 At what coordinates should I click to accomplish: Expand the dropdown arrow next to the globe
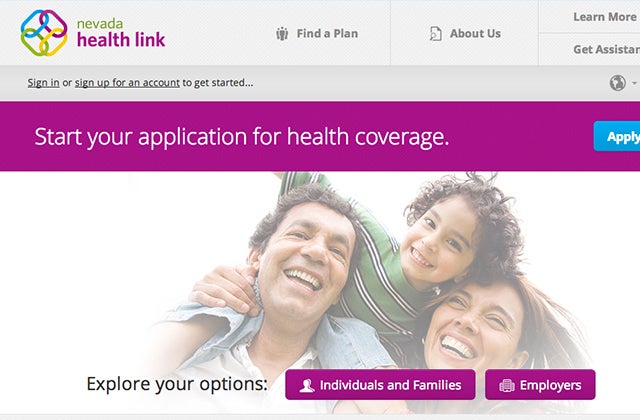click(634, 83)
